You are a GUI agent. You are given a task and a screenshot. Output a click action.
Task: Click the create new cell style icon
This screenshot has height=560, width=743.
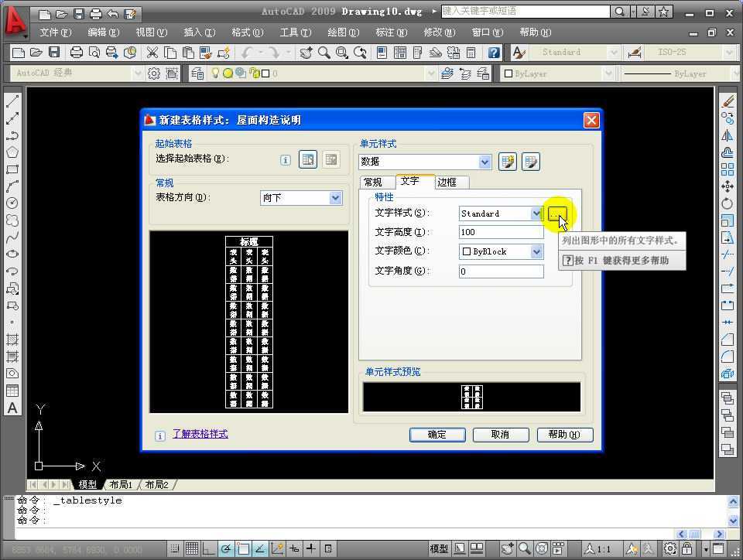click(x=508, y=162)
